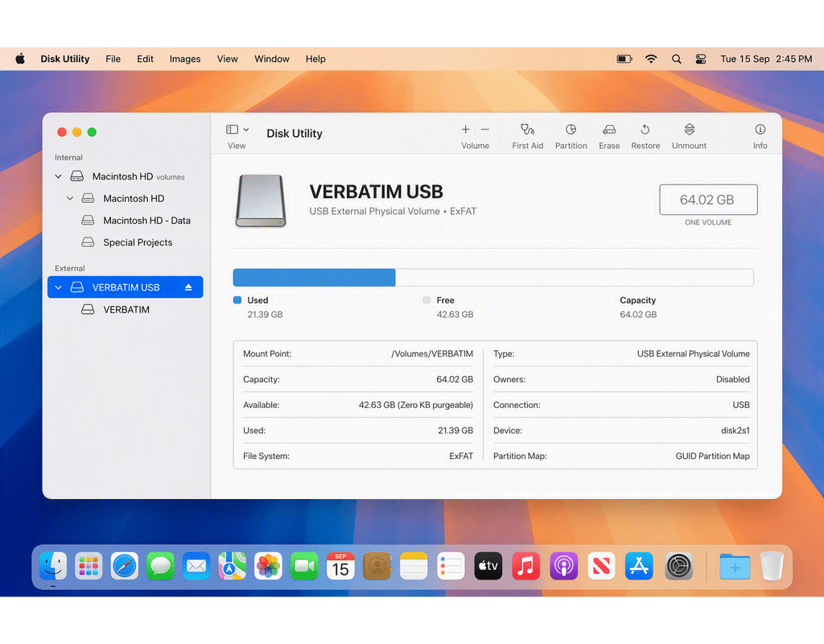This screenshot has height=644, width=824.
Task: Click the First Aid stethoscope icon
Action: 527,130
